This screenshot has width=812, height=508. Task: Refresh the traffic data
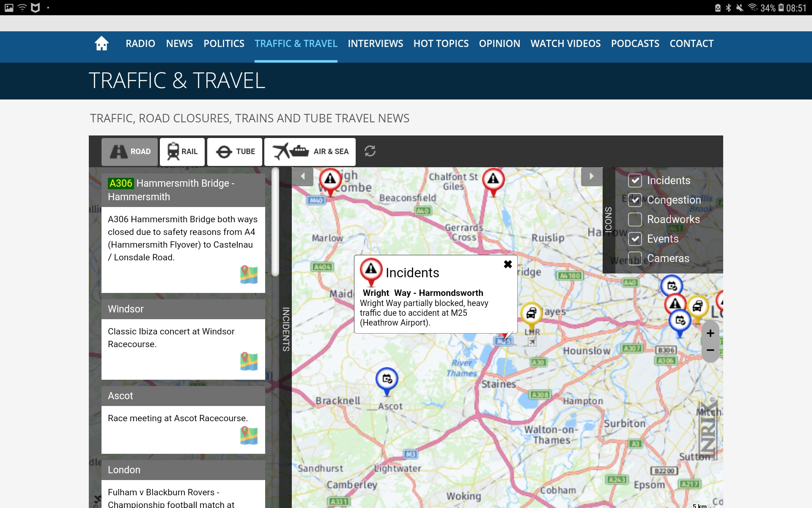(370, 151)
